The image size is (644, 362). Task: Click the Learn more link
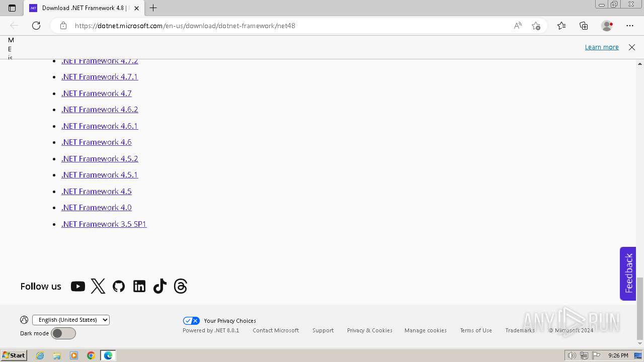pos(602,47)
